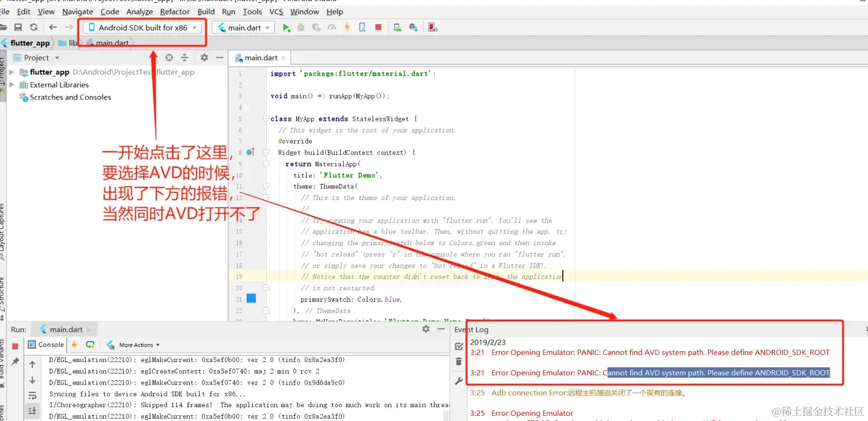Open Project panel settings gear
Viewport: 868px width, 421px height.
(x=204, y=58)
